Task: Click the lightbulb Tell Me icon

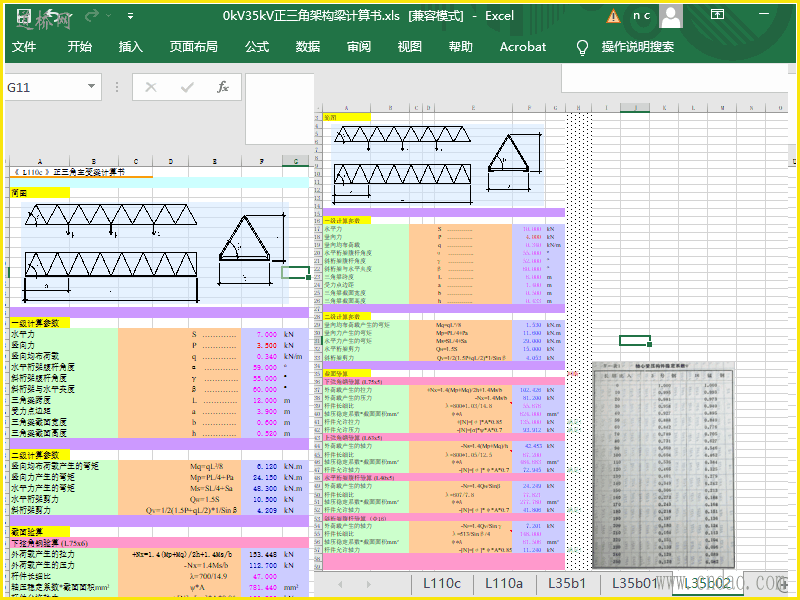Action: click(x=582, y=47)
